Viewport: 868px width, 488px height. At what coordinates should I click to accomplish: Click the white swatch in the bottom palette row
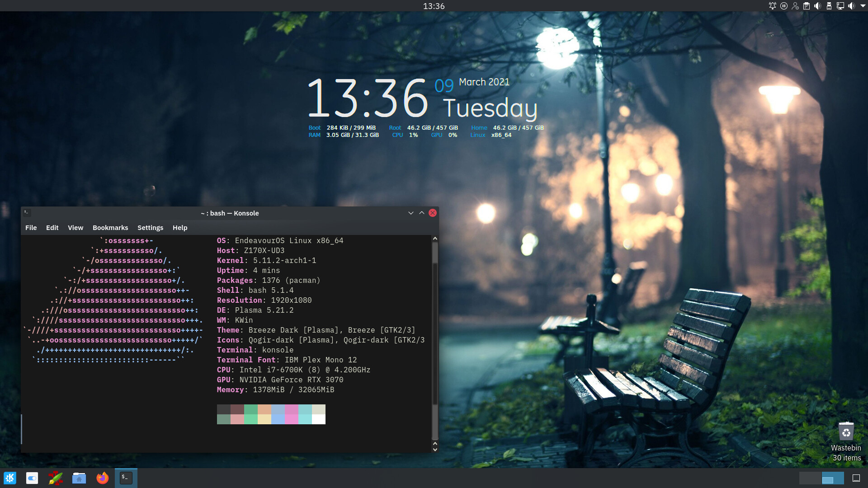[319, 419]
